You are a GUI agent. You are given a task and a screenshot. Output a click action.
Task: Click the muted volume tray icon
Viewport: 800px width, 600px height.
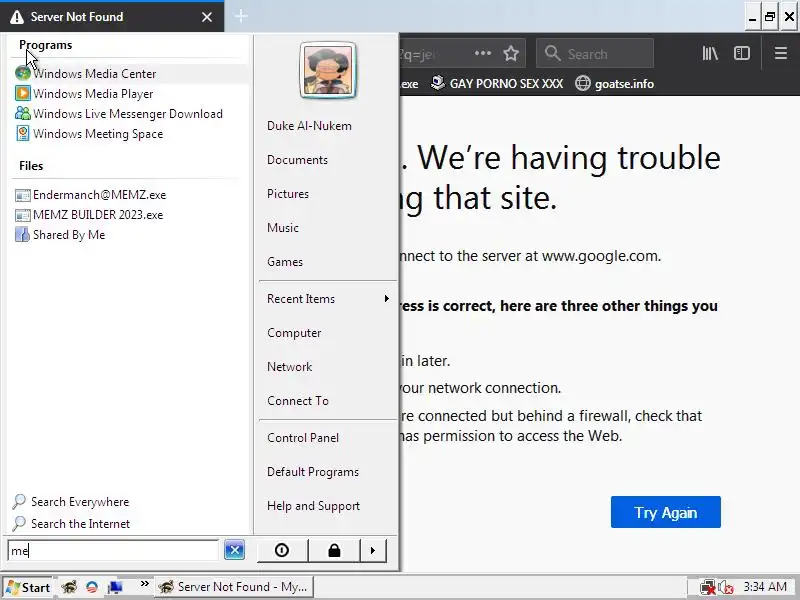pos(726,587)
